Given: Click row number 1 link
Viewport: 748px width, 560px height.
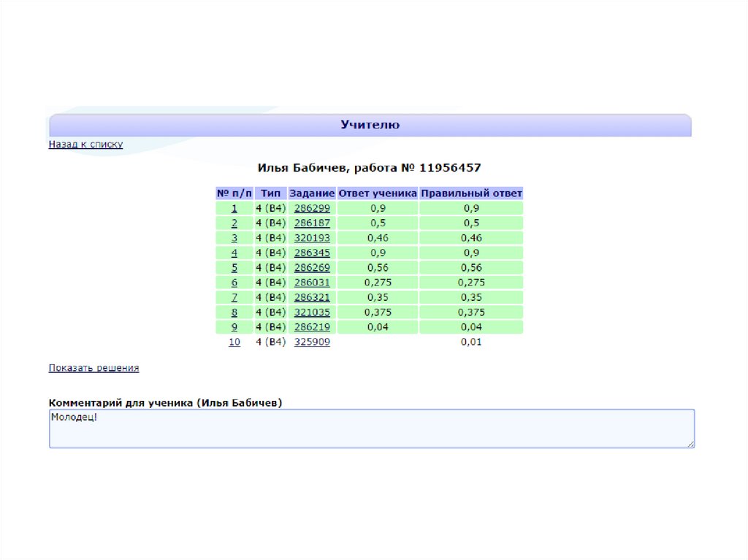Looking at the screenshot, I should tap(234, 208).
